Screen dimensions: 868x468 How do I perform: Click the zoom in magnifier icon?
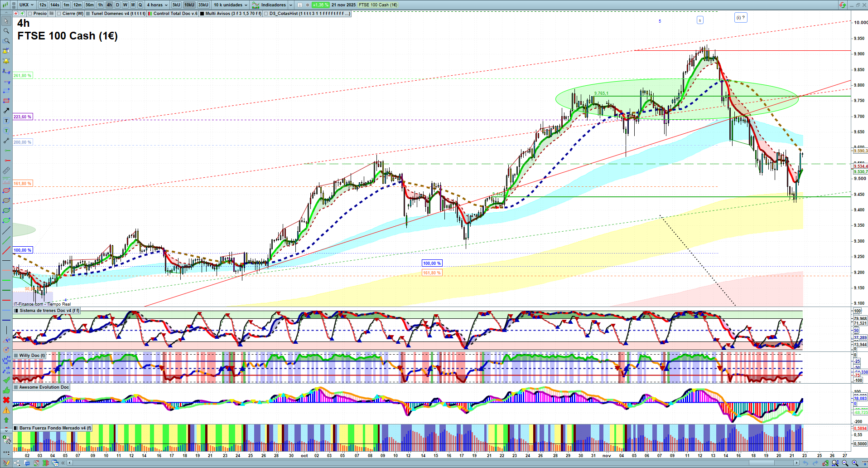pyautogui.click(x=855, y=463)
